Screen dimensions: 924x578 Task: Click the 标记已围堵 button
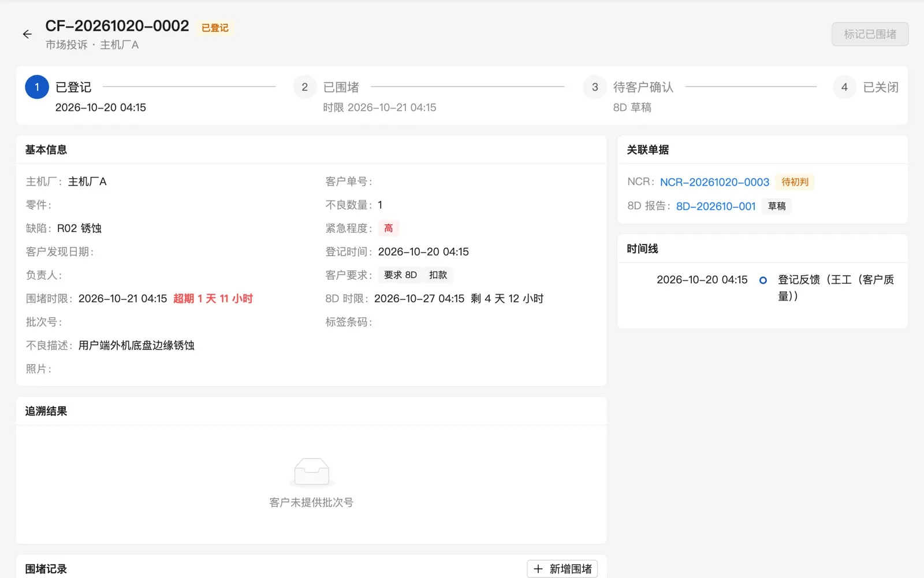point(870,34)
